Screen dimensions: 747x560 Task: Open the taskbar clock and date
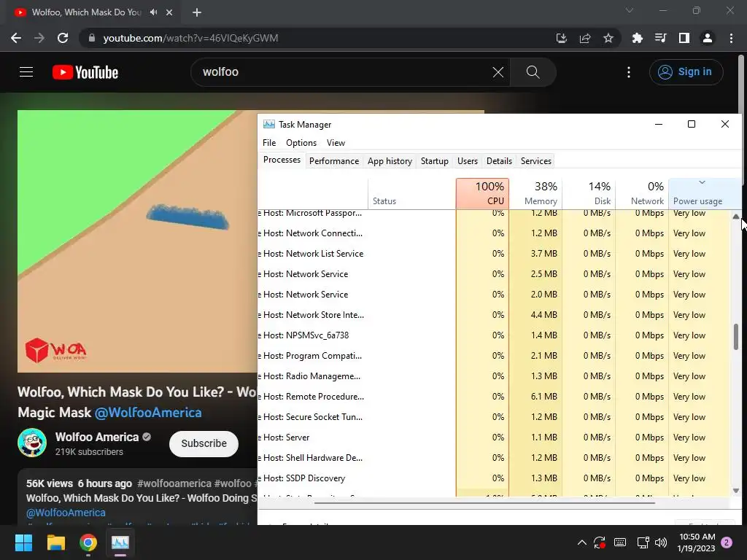697,542
